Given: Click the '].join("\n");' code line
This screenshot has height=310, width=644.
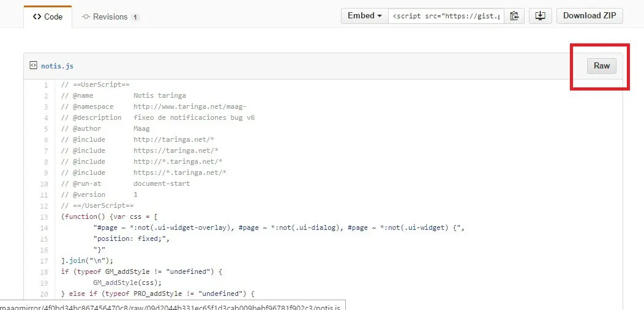Looking at the screenshot, I should coord(87,260).
